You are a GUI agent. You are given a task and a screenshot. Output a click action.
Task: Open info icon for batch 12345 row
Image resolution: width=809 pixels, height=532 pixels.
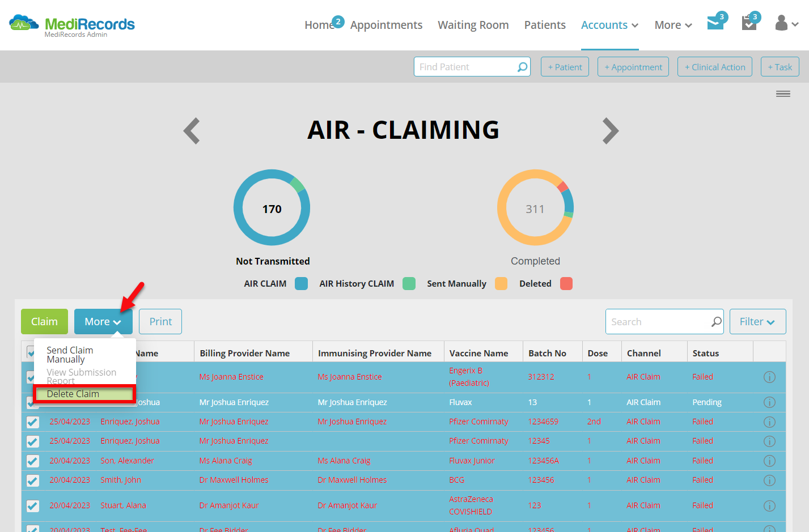[769, 441]
